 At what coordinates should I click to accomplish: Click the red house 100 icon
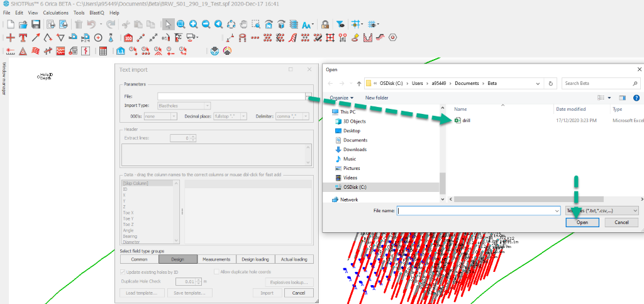(x=128, y=38)
